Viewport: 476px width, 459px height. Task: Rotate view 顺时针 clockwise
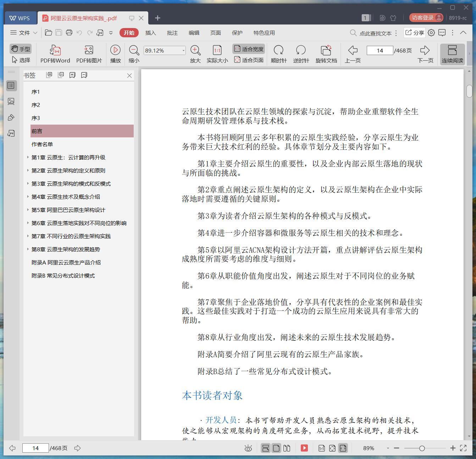[x=279, y=54]
